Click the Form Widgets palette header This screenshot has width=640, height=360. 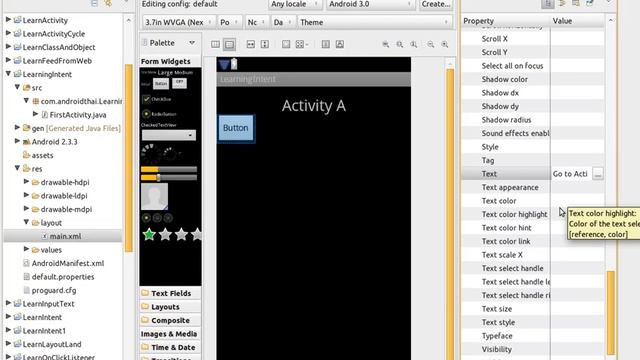[170, 61]
